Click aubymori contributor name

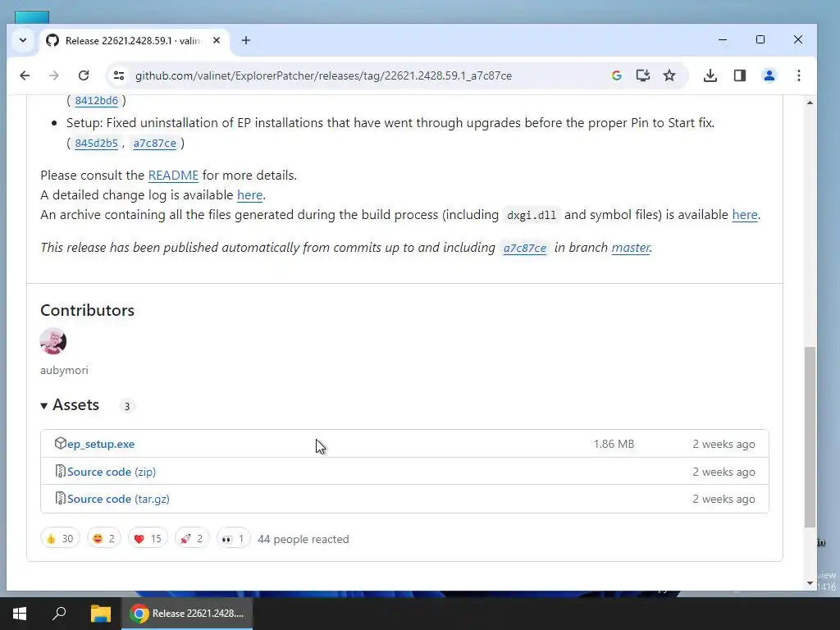tap(64, 370)
